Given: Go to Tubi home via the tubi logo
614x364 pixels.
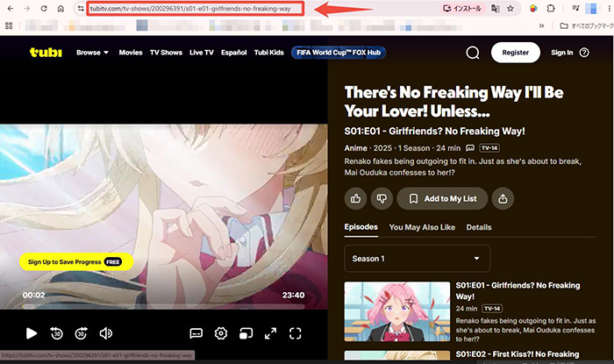Looking at the screenshot, I should (x=46, y=52).
